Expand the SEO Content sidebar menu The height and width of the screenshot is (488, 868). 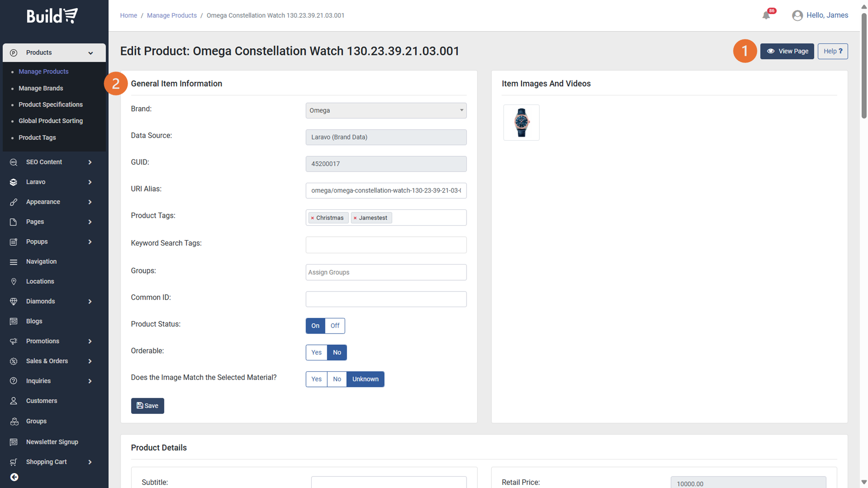52,162
